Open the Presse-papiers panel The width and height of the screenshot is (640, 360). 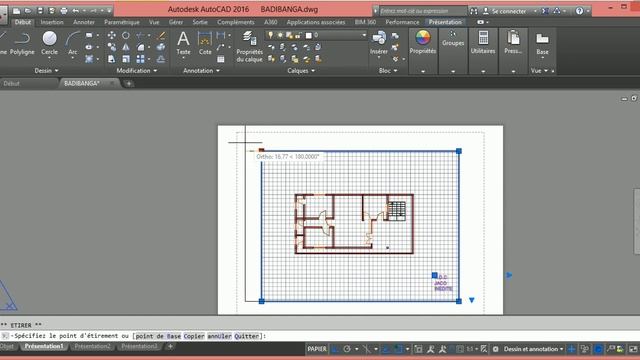513,42
